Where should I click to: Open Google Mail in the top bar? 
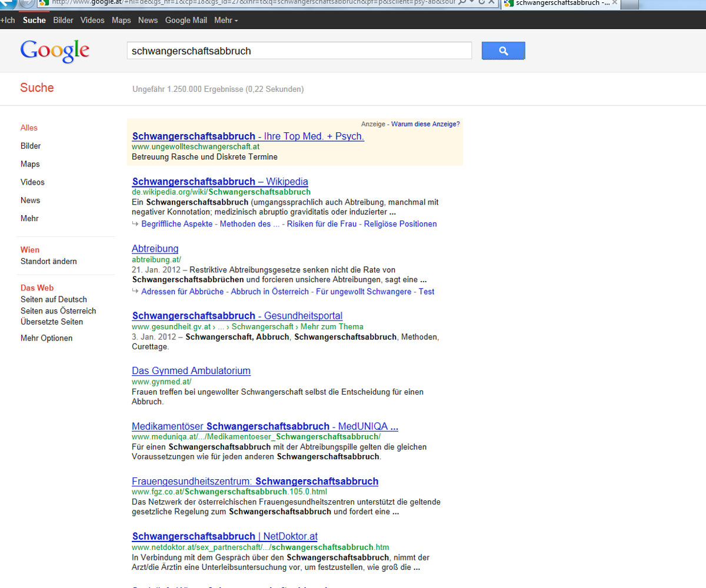(x=186, y=20)
